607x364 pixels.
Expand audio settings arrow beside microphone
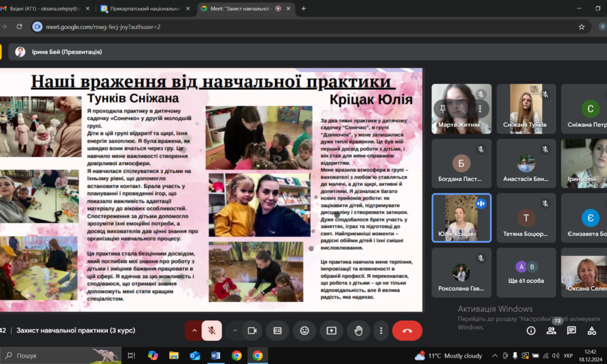(194, 331)
